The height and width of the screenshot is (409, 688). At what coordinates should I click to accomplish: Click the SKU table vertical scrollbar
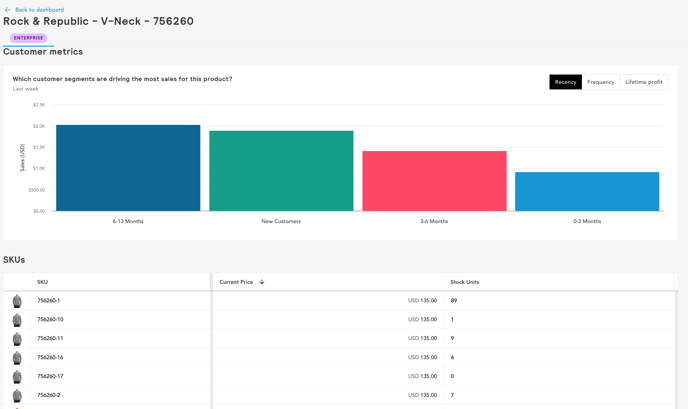[x=677, y=340]
